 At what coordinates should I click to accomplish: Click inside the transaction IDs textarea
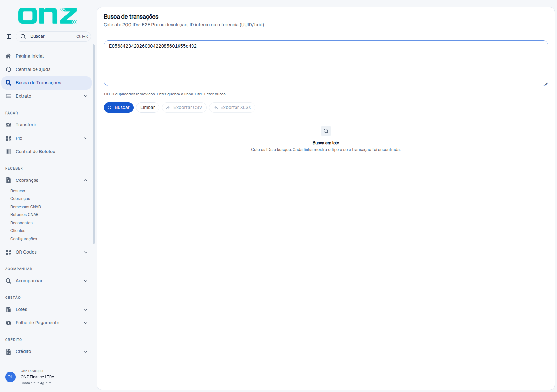pyautogui.click(x=326, y=63)
